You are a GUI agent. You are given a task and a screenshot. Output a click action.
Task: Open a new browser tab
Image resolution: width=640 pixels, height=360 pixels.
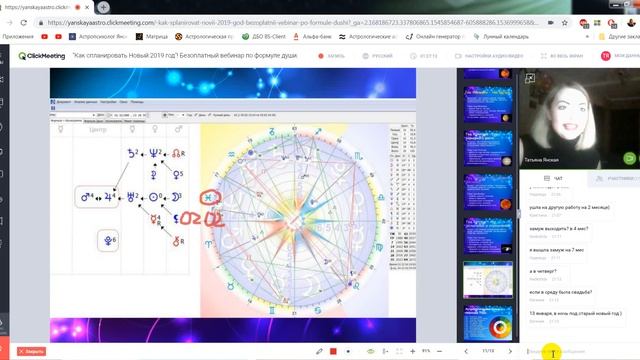click(x=103, y=7)
